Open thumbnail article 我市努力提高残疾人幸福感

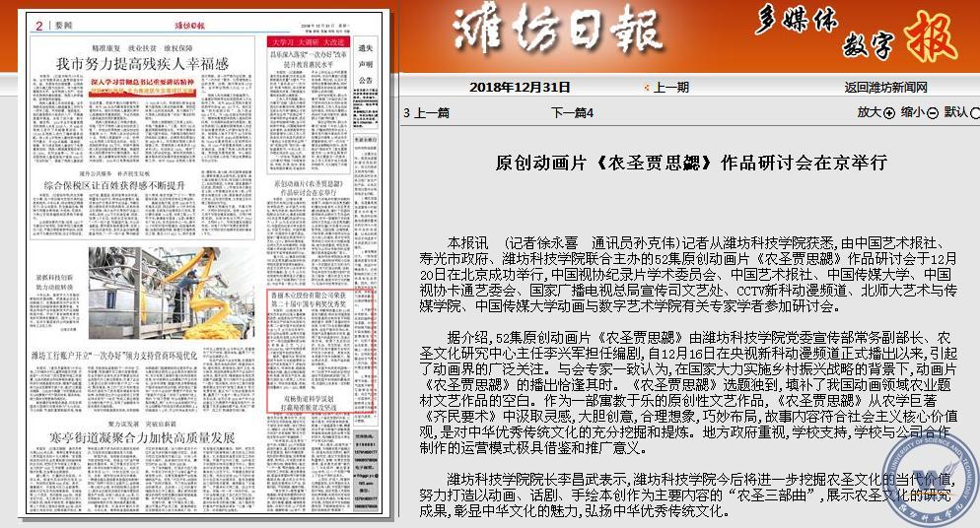tap(143, 63)
